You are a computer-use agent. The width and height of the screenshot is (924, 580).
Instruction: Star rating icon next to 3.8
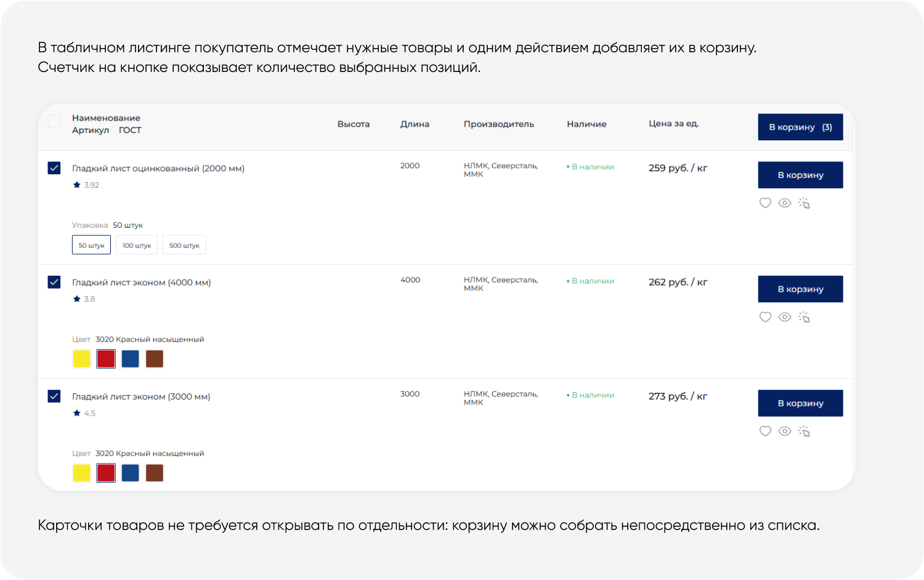[77, 299]
